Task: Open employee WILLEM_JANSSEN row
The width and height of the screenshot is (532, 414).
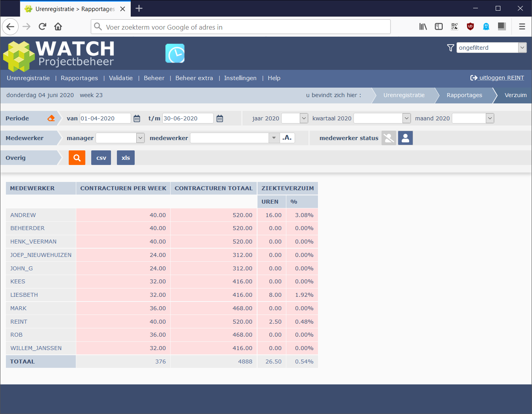Action: pos(36,348)
